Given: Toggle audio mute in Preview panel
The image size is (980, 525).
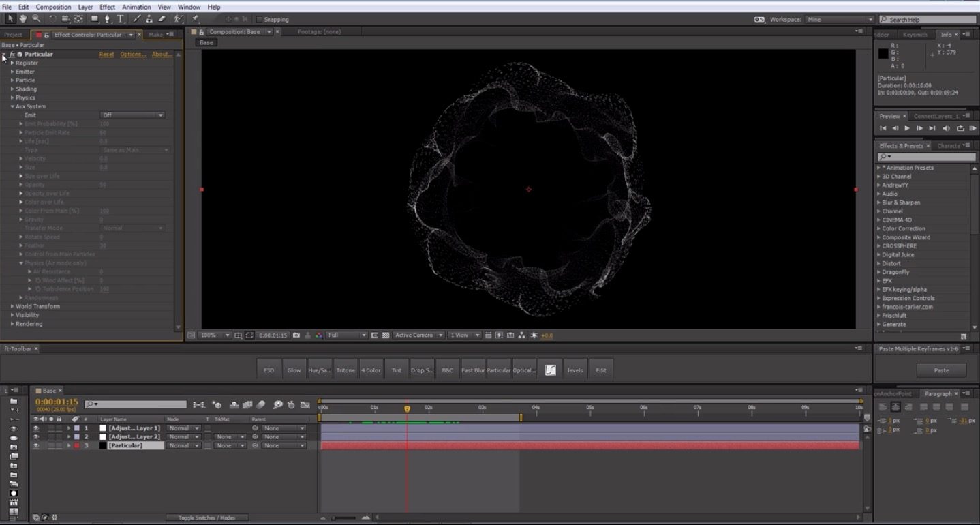Looking at the screenshot, I should [947, 128].
